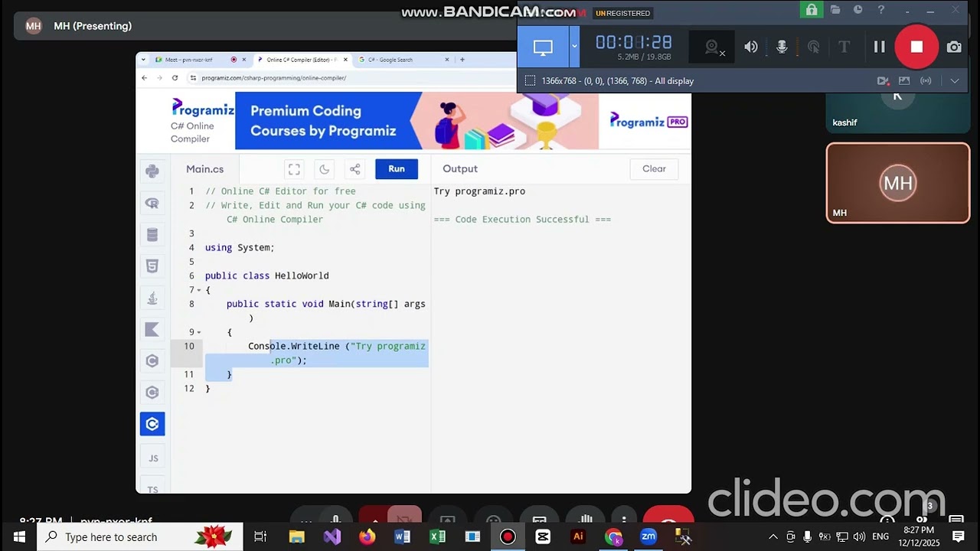
Task: Select the kashif participant tile
Action: click(898, 112)
